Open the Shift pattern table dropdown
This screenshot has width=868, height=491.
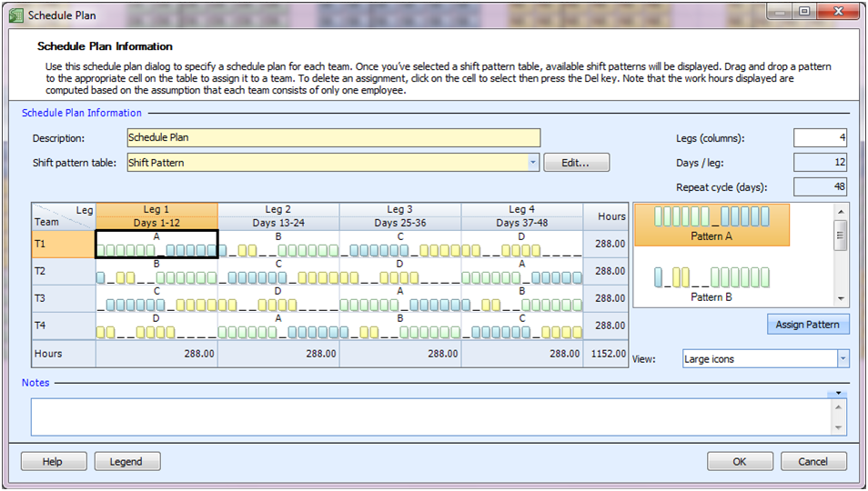[x=532, y=163]
